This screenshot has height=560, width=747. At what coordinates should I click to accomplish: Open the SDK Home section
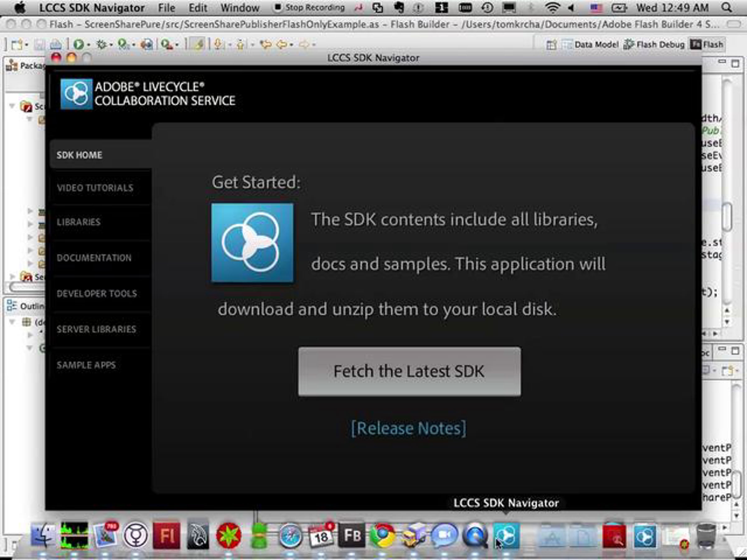click(x=100, y=155)
